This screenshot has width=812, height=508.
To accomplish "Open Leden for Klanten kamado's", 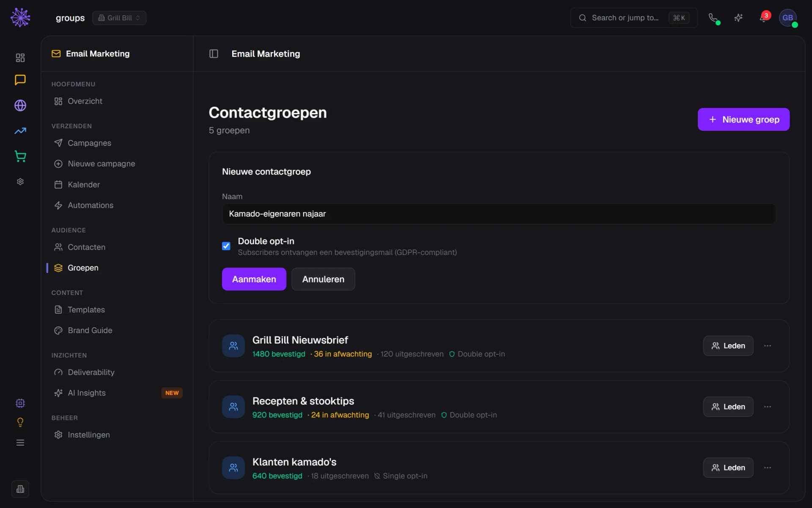I will tap(728, 468).
